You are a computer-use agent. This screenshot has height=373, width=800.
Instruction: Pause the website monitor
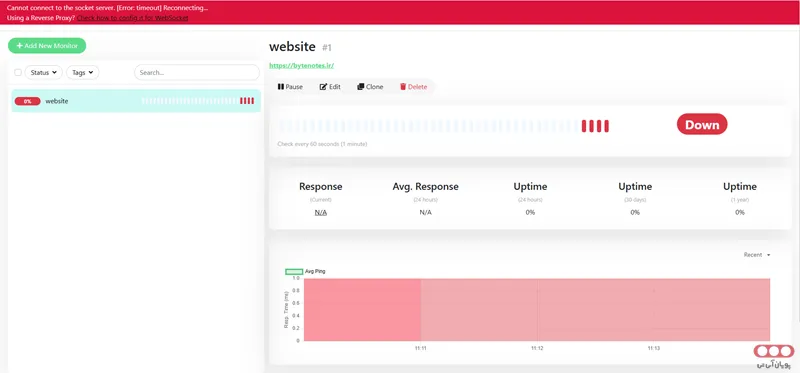coord(290,87)
